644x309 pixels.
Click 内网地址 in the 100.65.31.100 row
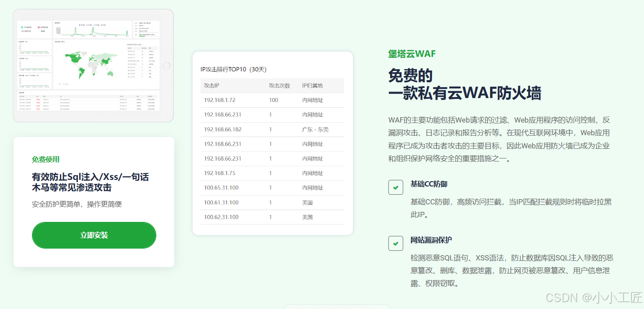point(313,188)
